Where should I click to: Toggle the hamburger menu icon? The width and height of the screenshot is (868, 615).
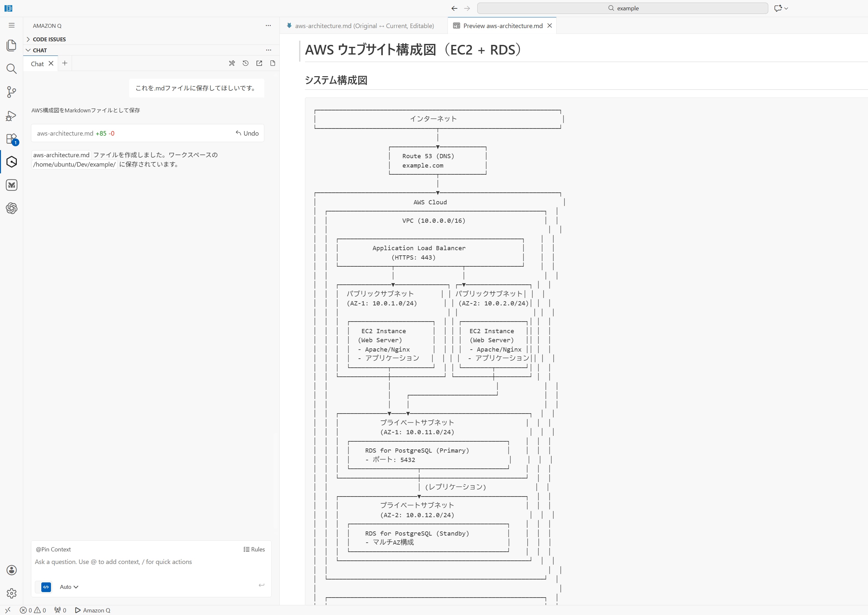point(11,26)
